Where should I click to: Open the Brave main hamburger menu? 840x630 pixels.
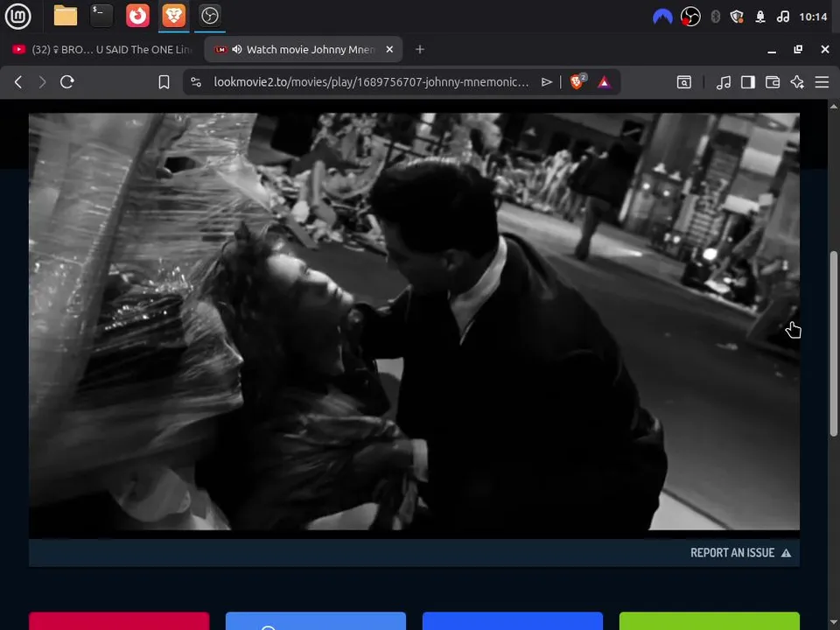[x=822, y=82]
